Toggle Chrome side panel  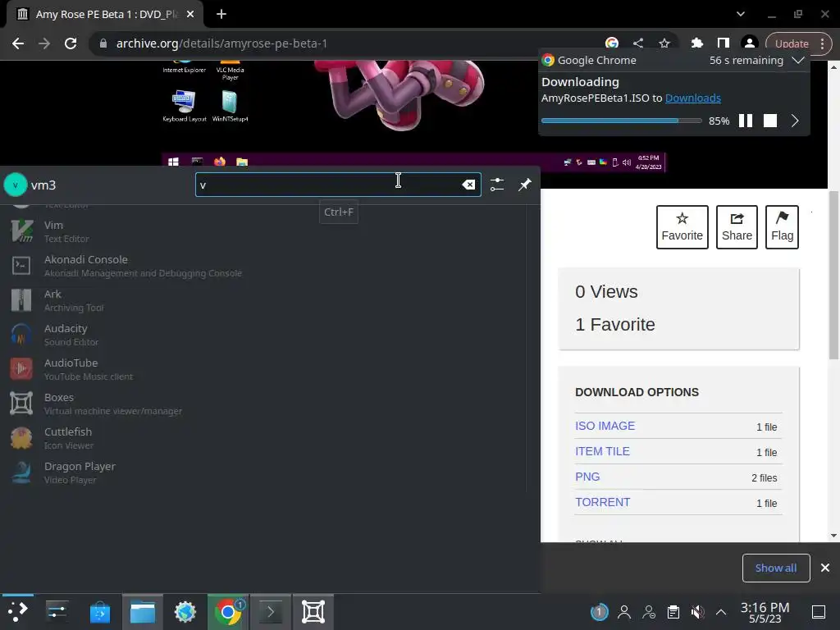coord(724,43)
